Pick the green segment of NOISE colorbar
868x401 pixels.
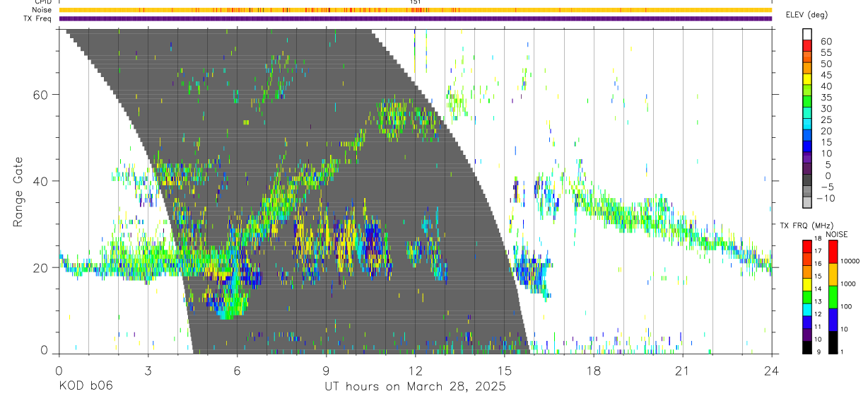point(833,296)
